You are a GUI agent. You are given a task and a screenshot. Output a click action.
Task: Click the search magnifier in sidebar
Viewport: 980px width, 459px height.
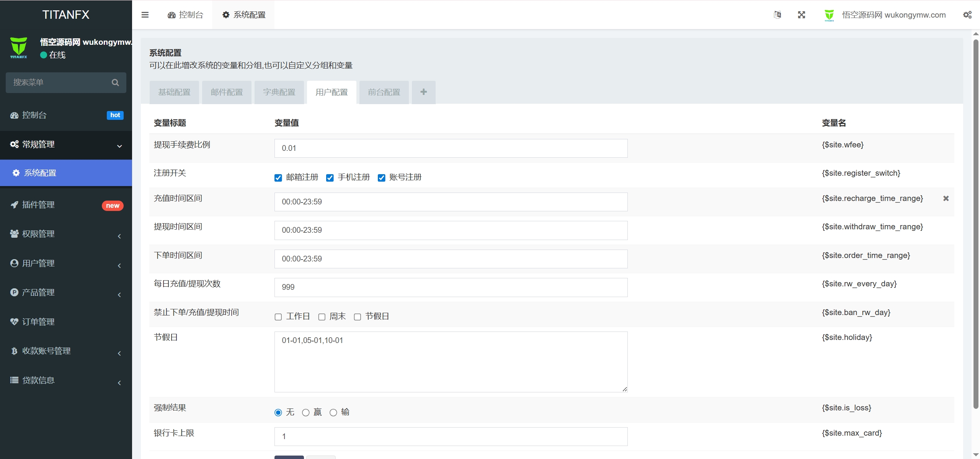coord(115,83)
